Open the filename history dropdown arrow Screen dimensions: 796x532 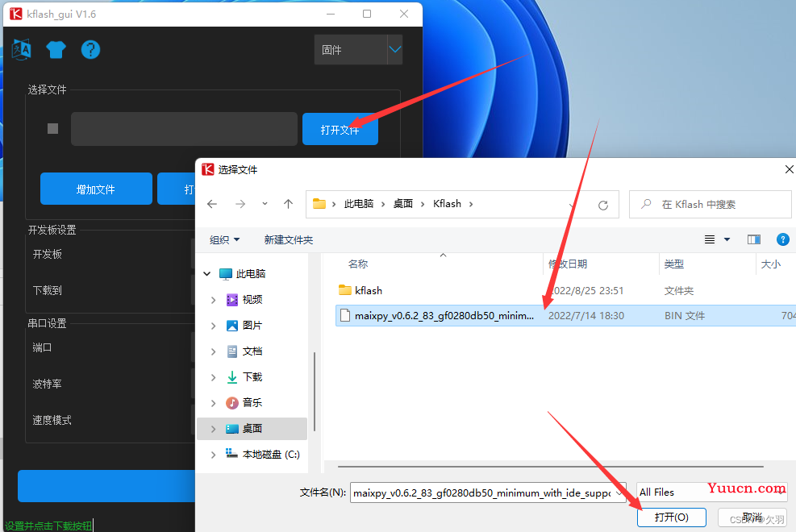point(619,493)
